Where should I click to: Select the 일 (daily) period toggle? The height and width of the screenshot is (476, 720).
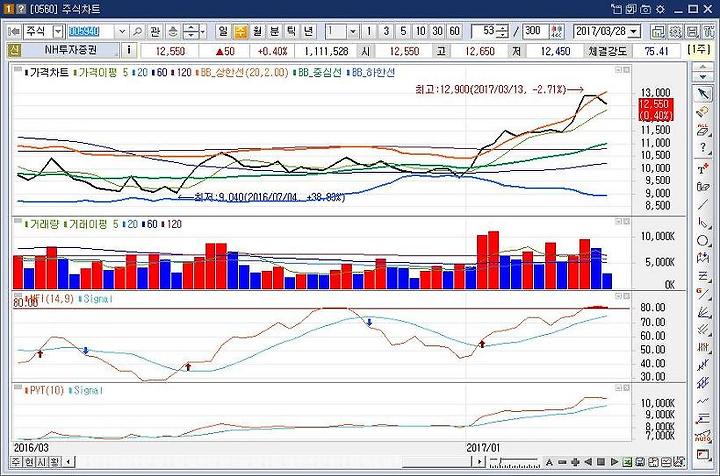pyautogui.click(x=223, y=31)
